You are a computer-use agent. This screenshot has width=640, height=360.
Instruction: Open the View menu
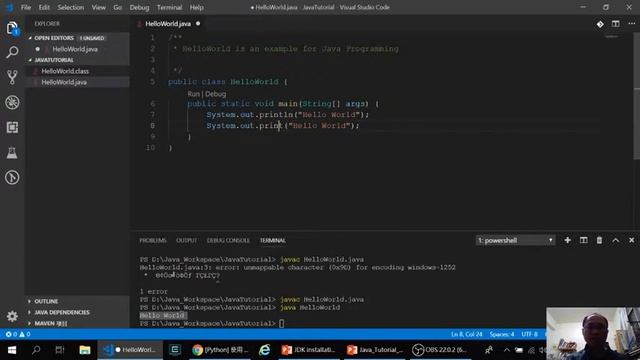pyautogui.click(x=98, y=7)
